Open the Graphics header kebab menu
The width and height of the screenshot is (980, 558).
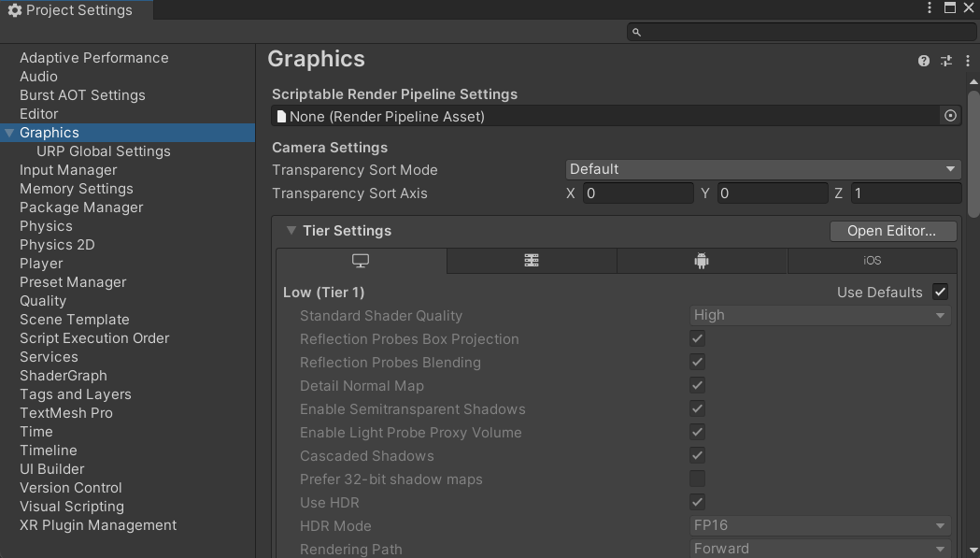pyautogui.click(x=968, y=61)
